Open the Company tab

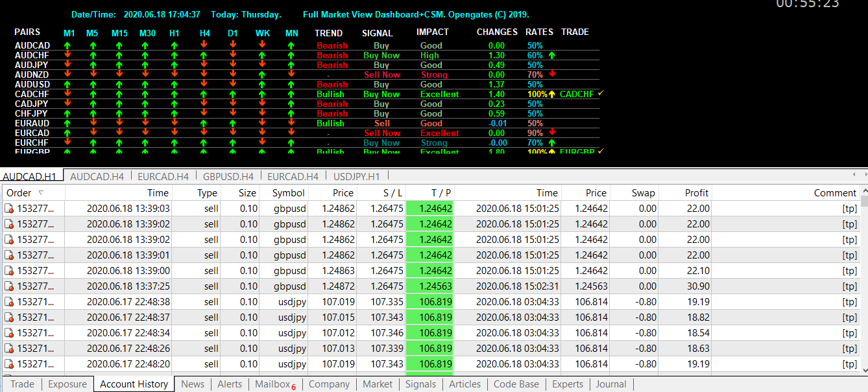point(329,384)
